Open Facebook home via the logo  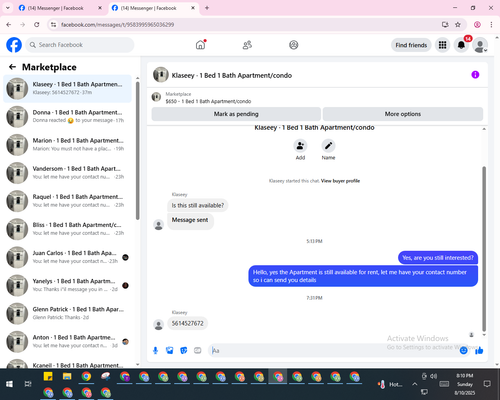click(14, 45)
